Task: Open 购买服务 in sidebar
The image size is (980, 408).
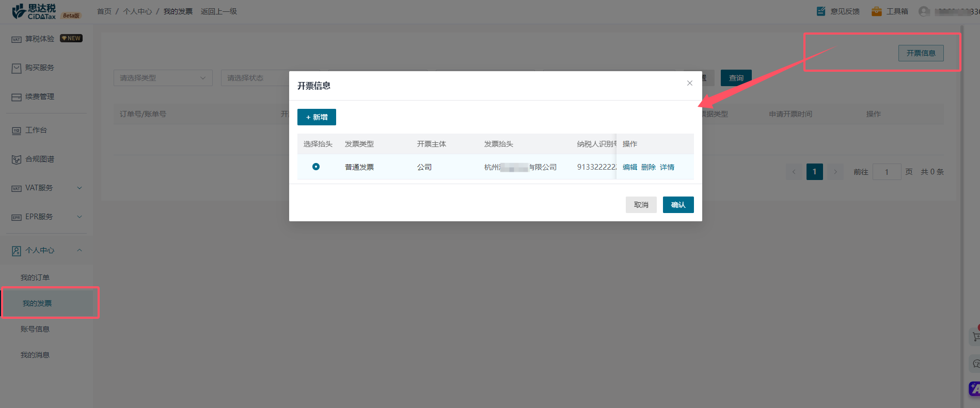Action: (40, 68)
